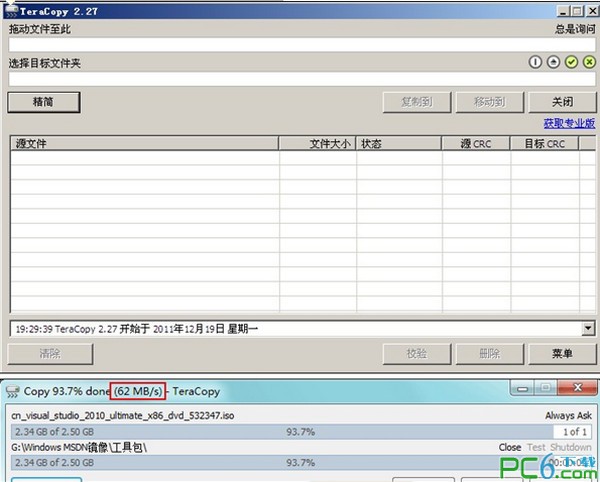
Task: Click the 选择目标文件夹 label
Action: tap(45, 63)
